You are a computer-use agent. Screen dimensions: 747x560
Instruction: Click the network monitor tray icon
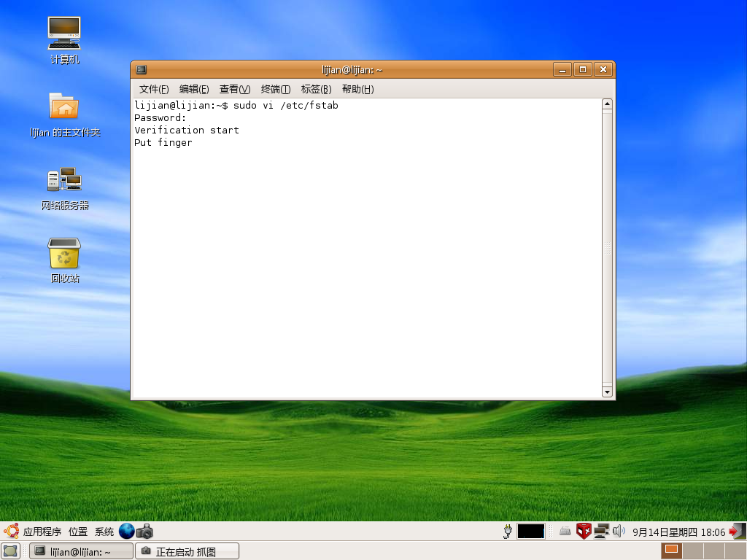tap(602, 531)
